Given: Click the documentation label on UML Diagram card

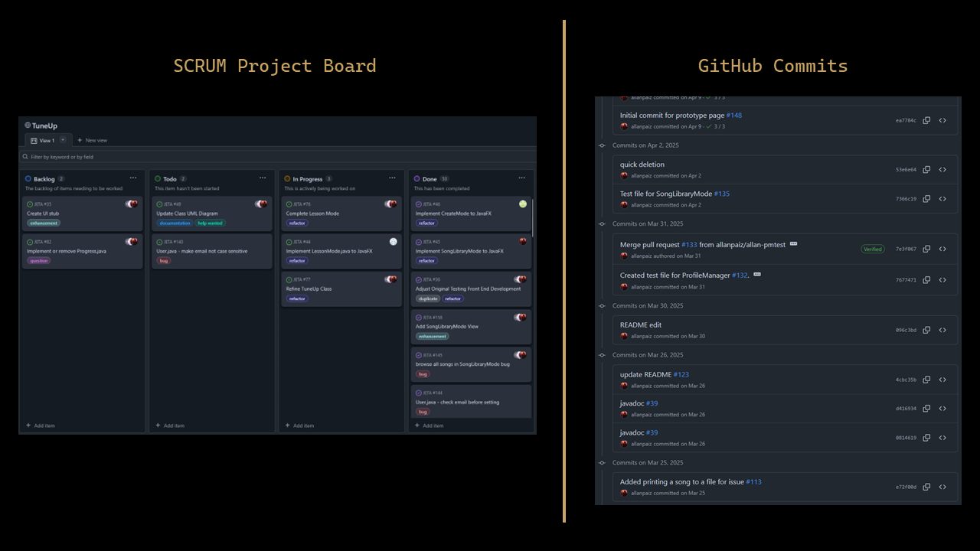Looking at the screenshot, I should 175,223.
